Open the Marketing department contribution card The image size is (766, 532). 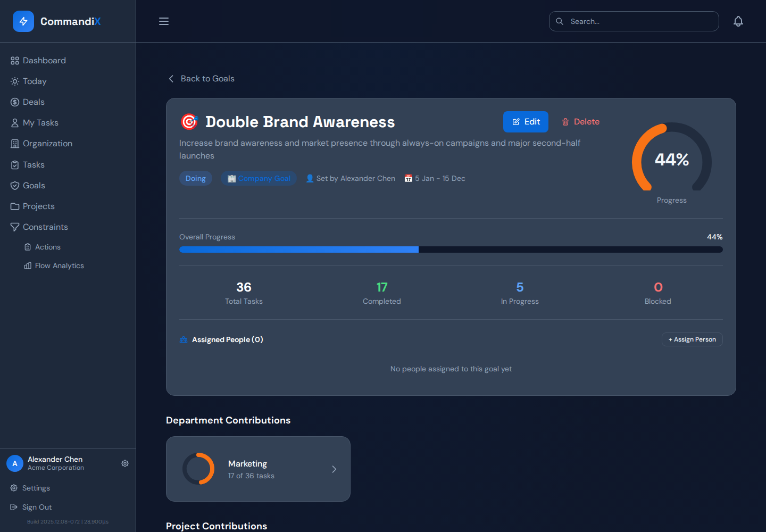(x=258, y=469)
